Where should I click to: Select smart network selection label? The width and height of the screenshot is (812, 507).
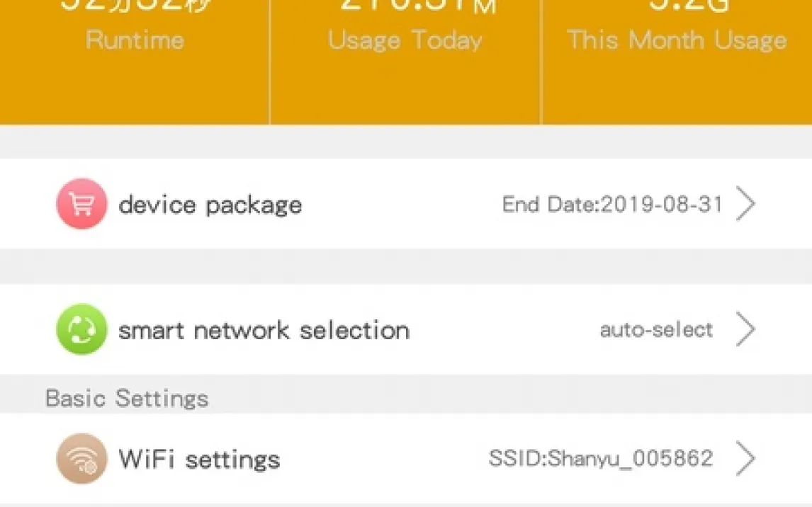(x=264, y=330)
